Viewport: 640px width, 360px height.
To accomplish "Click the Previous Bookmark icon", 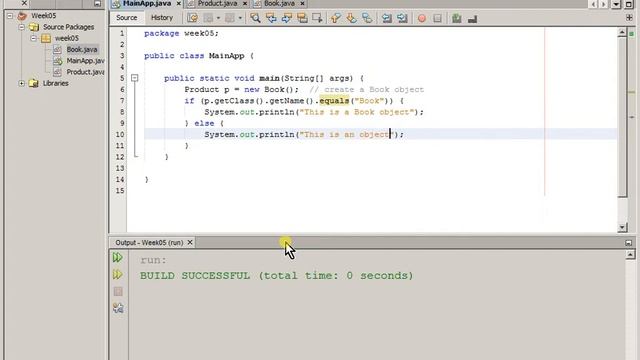I will pos(336,18).
